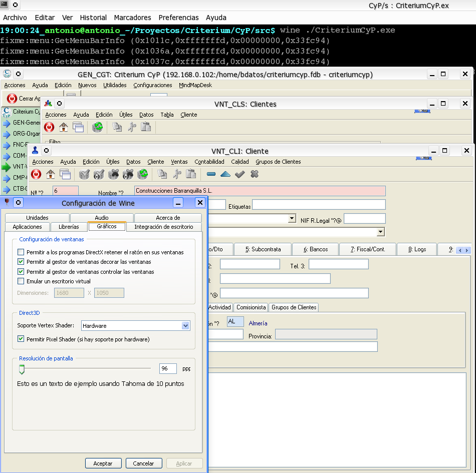Click the paste clipboard icon in VNT_CLI toolbar
476x473 pixels.
point(191,174)
